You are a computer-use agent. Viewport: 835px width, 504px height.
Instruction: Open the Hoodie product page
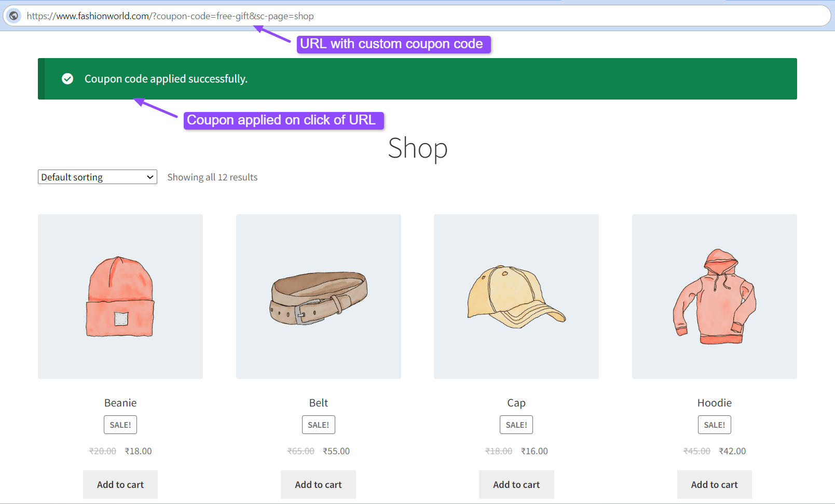tap(714, 402)
